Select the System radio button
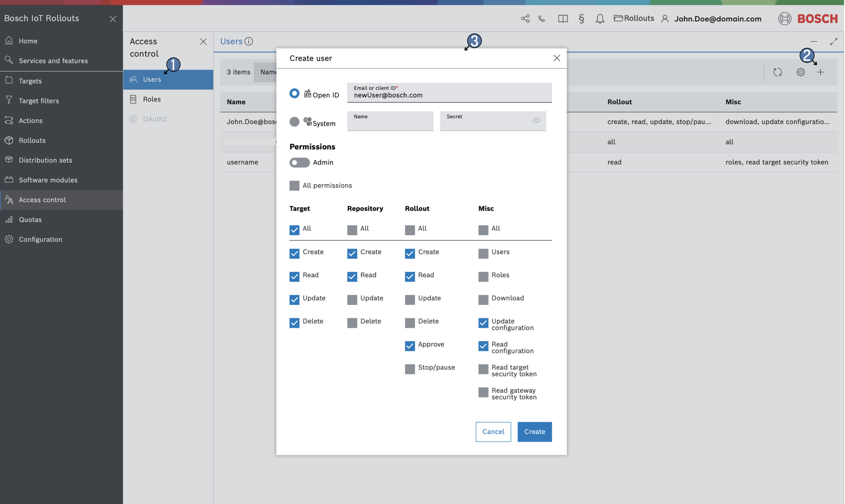The width and height of the screenshot is (845, 504). tap(294, 122)
